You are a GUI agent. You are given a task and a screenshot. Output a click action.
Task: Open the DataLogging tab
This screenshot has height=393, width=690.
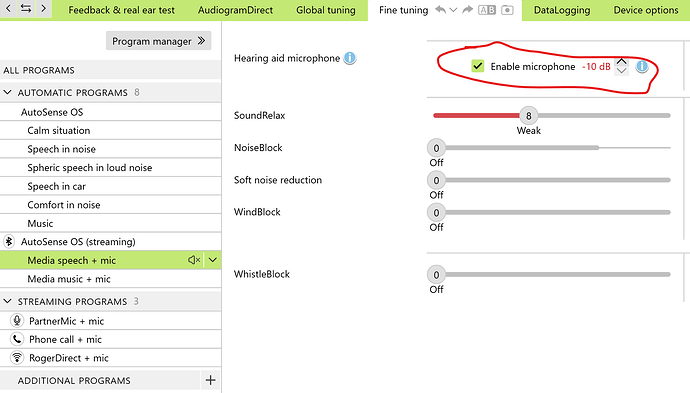pyautogui.click(x=562, y=10)
